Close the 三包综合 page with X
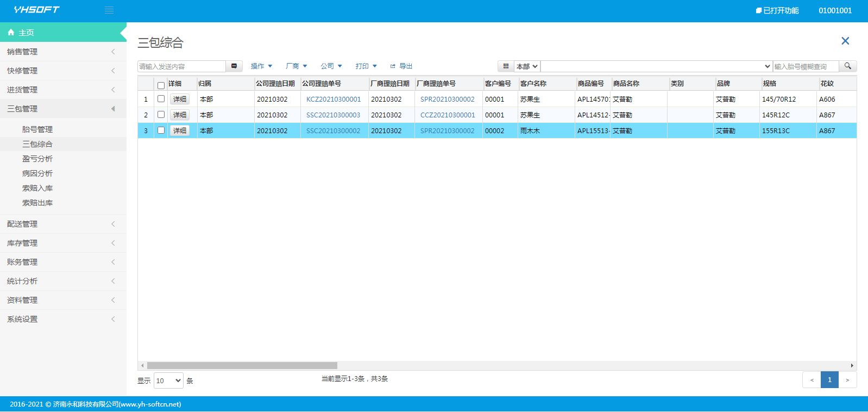 pyautogui.click(x=845, y=41)
